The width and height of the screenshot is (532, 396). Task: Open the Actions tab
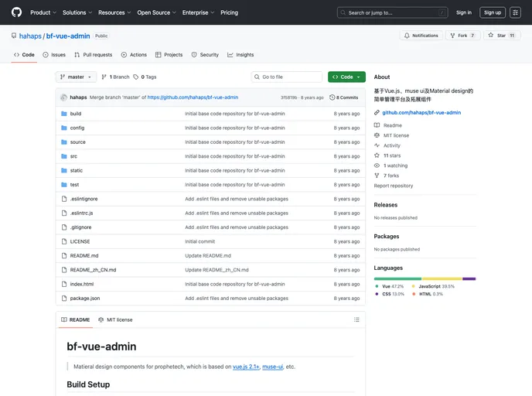[134, 55]
